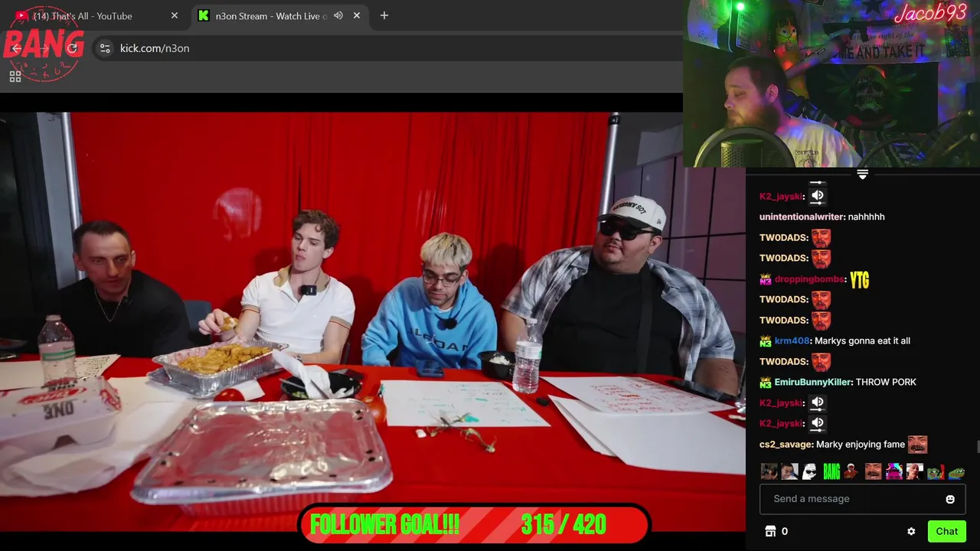Open unintentionalwriter's user profile in chat

pos(802,217)
